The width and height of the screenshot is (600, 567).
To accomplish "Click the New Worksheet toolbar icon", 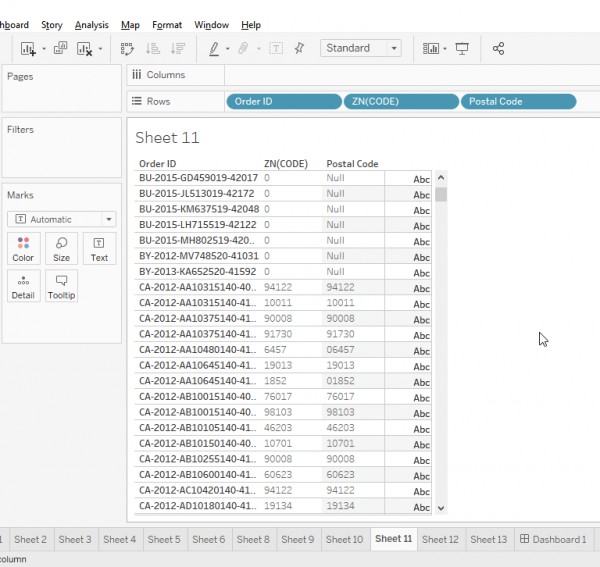I will (x=27, y=48).
